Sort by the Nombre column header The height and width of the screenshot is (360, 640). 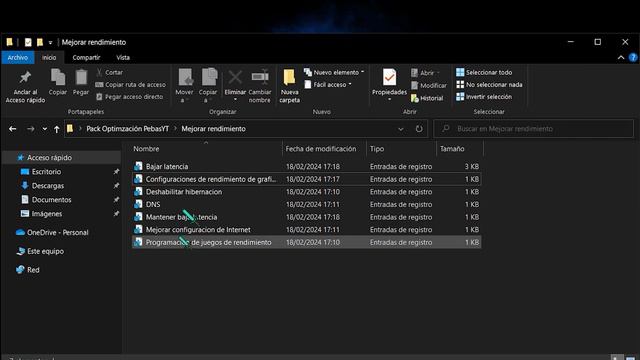tap(146, 149)
